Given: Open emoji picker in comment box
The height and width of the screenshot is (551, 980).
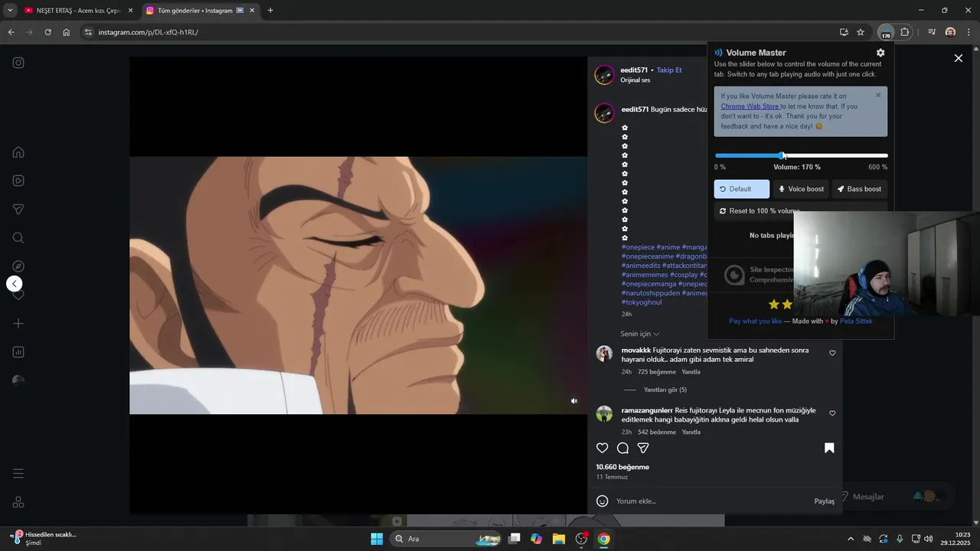Looking at the screenshot, I should click(x=603, y=501).
